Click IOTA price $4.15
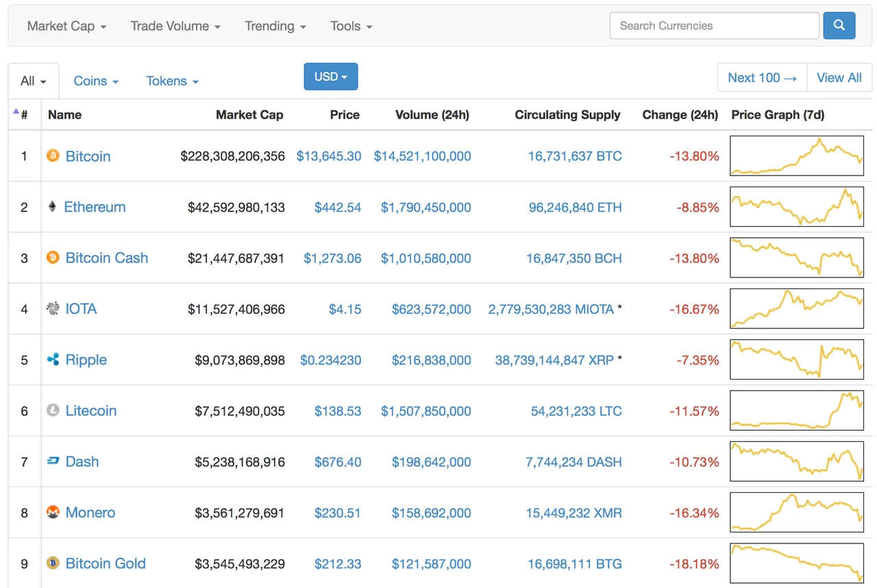Screen dimensions: 877x588 (345, 309)
